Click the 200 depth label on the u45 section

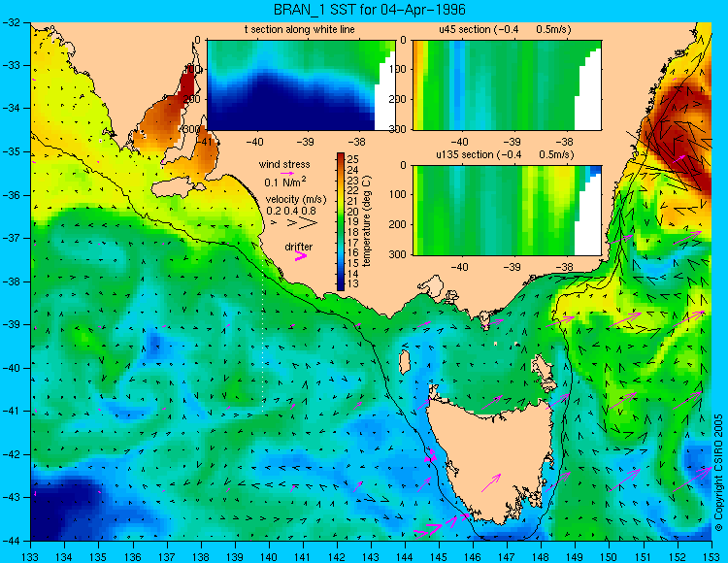(398, 99)
